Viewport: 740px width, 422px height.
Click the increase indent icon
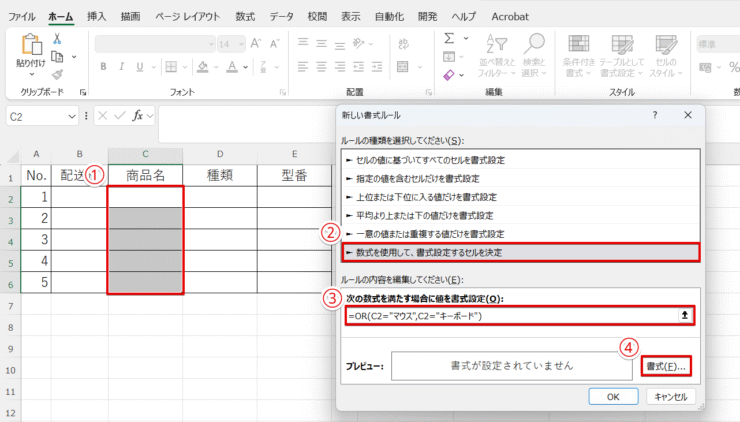click(377, 67)
